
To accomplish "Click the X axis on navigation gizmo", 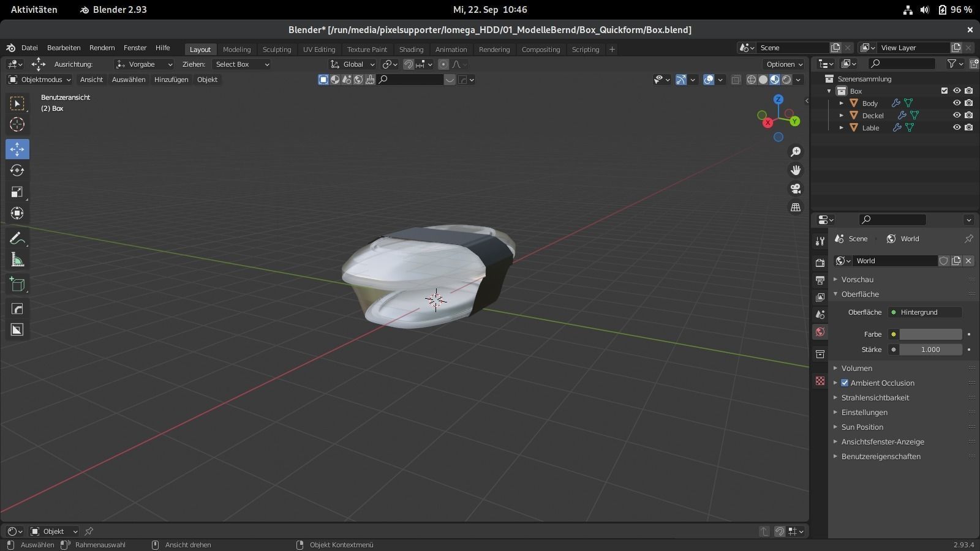I will click(767, 122).
